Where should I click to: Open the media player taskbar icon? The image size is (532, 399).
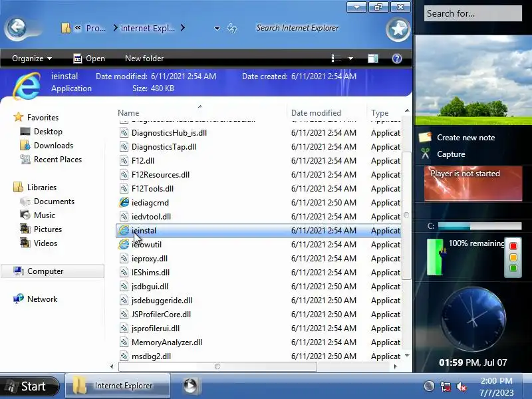pos(190,386)
